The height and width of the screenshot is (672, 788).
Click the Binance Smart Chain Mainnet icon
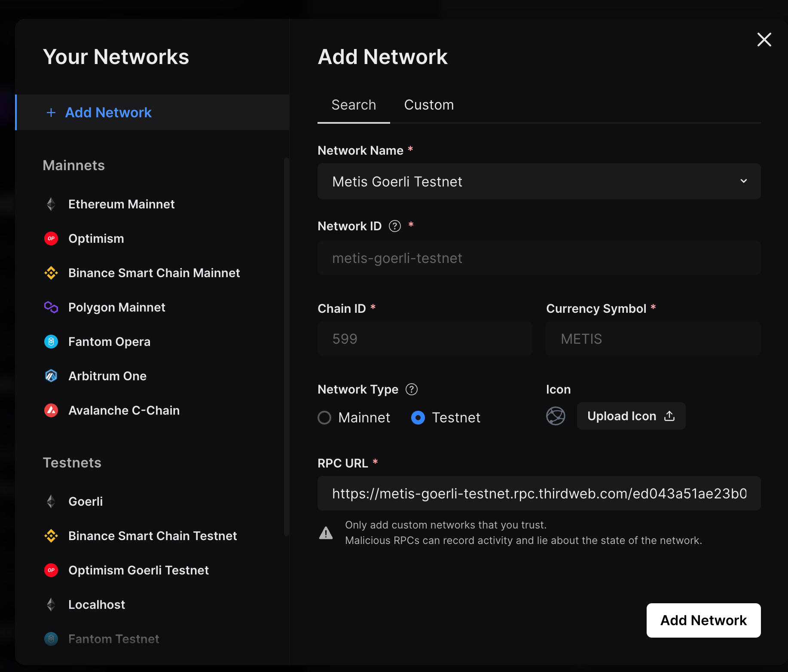[x=51, y=273]
